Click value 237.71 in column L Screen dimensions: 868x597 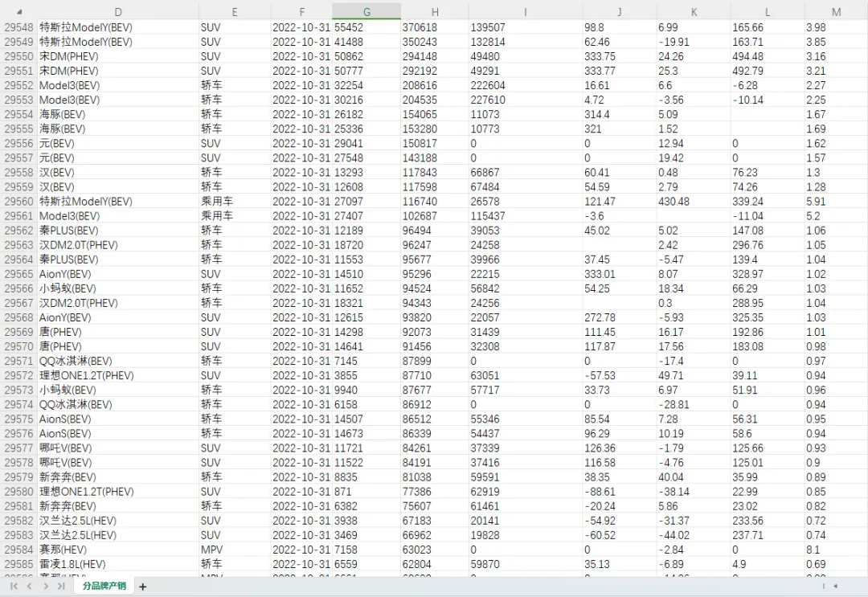[x=748, y=535]
